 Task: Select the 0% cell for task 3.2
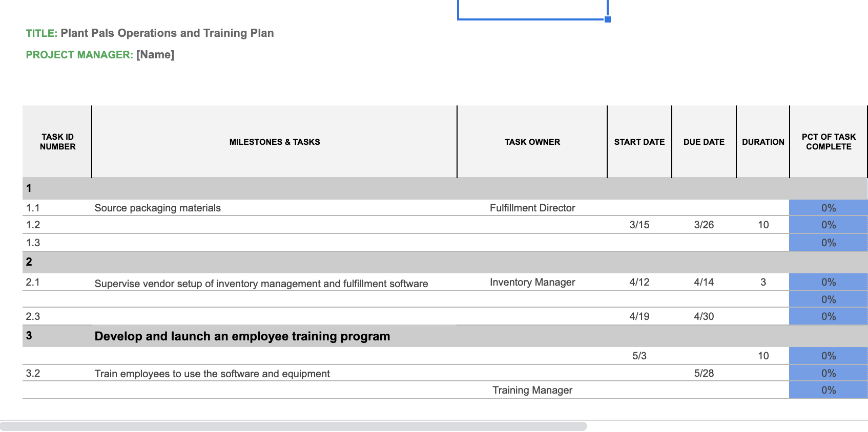coord(829,373)
